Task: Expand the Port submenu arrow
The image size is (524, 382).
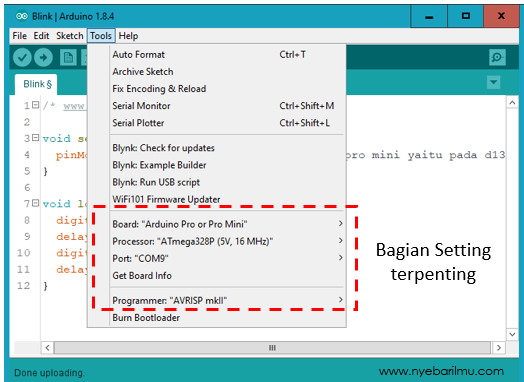Action: click(340, 258)
